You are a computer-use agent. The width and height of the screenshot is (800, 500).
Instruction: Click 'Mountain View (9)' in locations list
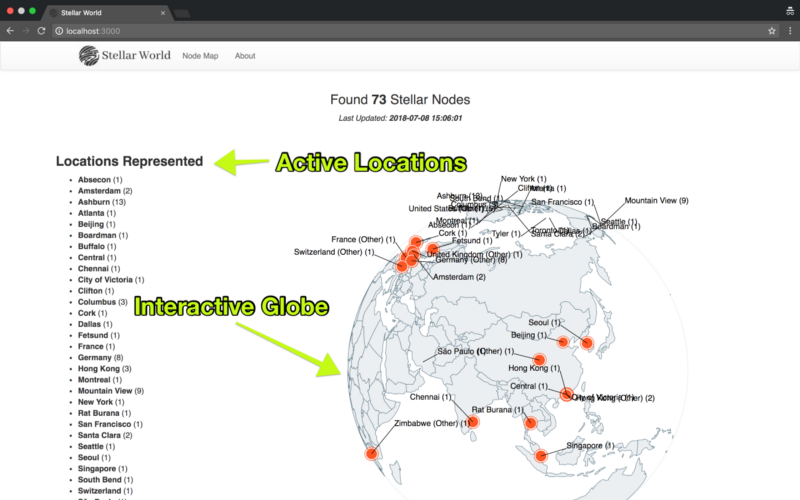coord(111,391)
